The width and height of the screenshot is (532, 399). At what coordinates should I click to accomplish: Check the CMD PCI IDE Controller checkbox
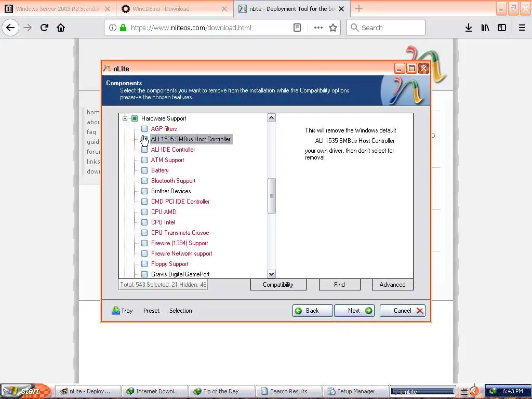[x=144, y=202]
